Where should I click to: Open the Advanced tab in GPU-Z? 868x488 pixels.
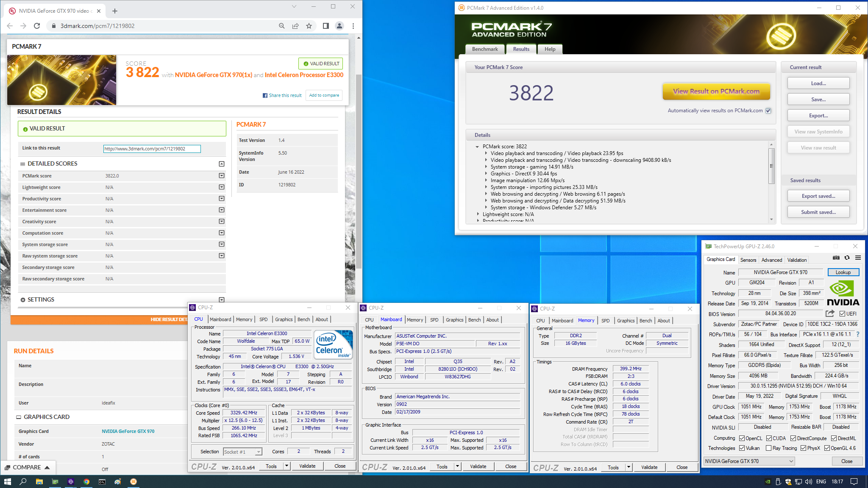[x=771, y=260]
